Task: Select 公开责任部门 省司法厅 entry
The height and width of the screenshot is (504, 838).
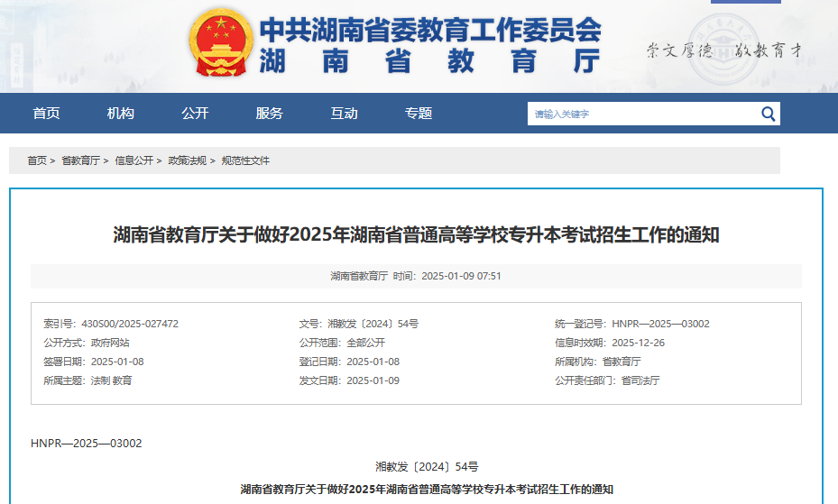Action: (x=607, y=380)
